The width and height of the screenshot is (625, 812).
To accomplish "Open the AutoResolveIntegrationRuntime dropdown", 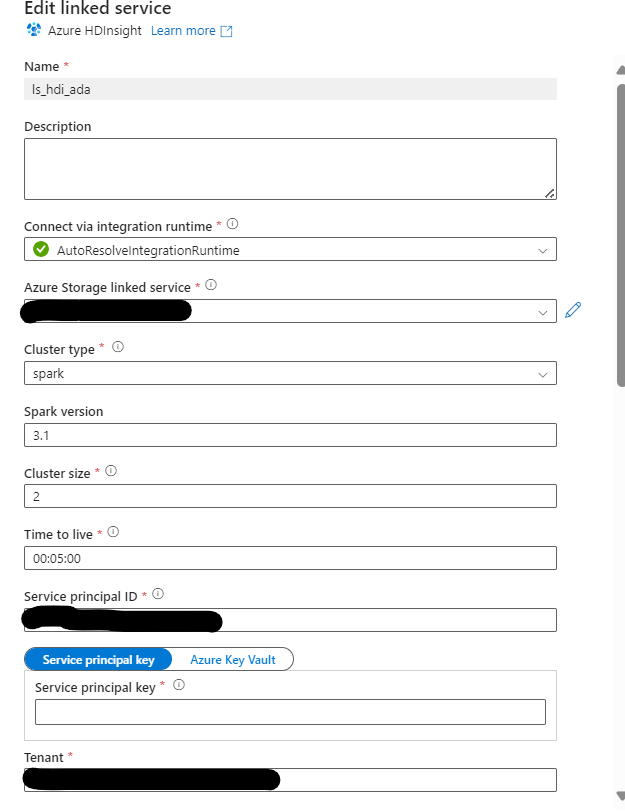I will [290, 250].
